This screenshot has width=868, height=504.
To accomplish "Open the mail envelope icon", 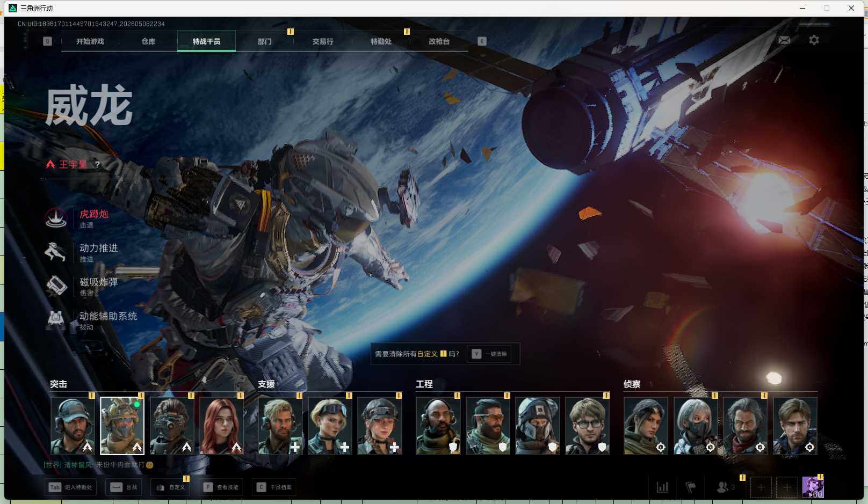I will [784, 40].
